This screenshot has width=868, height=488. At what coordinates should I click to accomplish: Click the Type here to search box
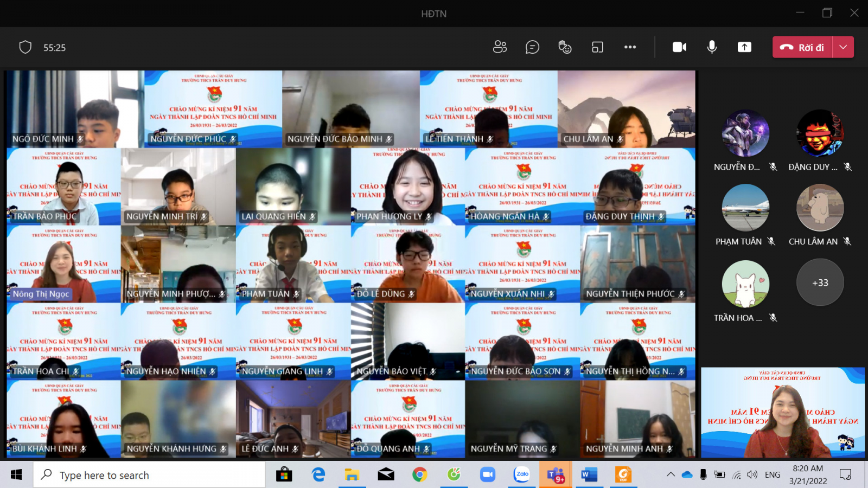point(152,475)
